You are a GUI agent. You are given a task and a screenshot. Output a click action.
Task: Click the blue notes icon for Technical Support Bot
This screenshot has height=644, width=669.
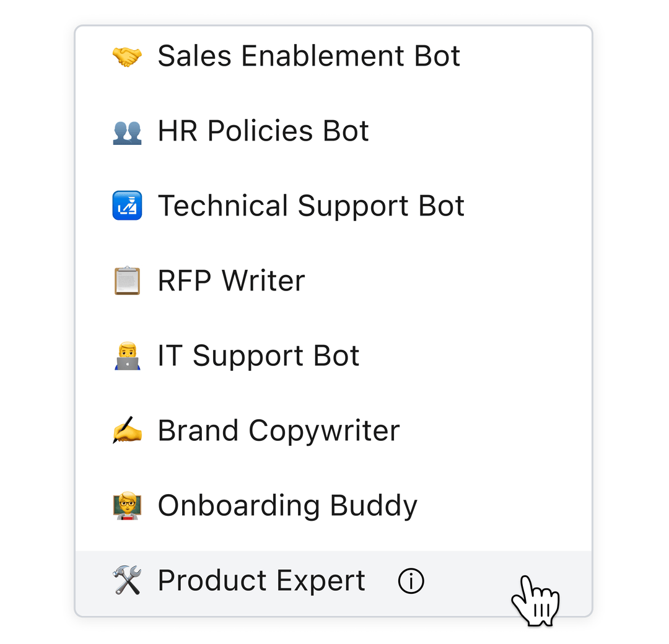(x=127, y=206)
